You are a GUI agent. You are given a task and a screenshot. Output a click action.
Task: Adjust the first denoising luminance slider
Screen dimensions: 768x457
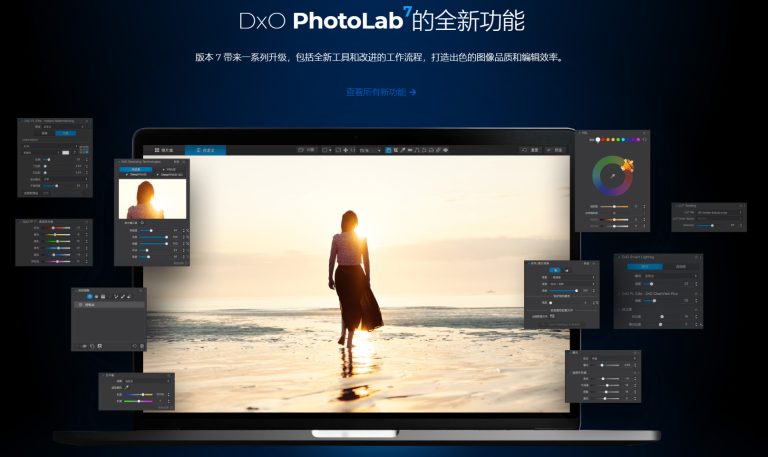pyautogui.click(x=151, y=230)
